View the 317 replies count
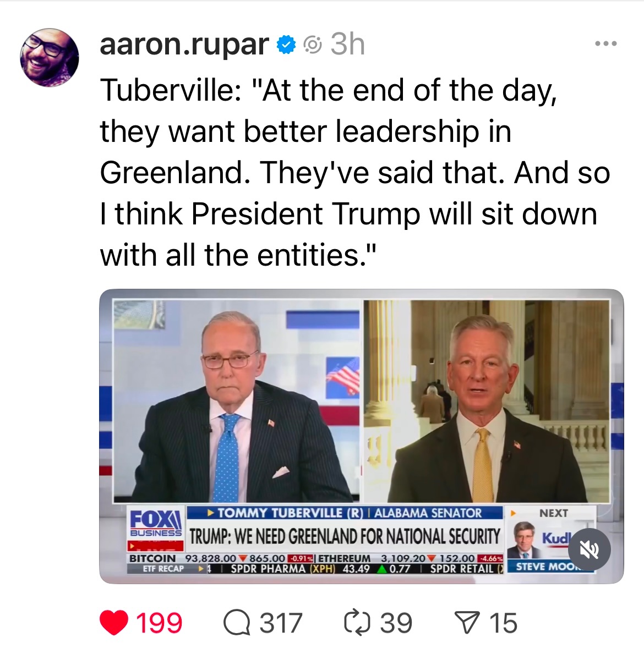644x654 pixels. (x=281, y=623)
